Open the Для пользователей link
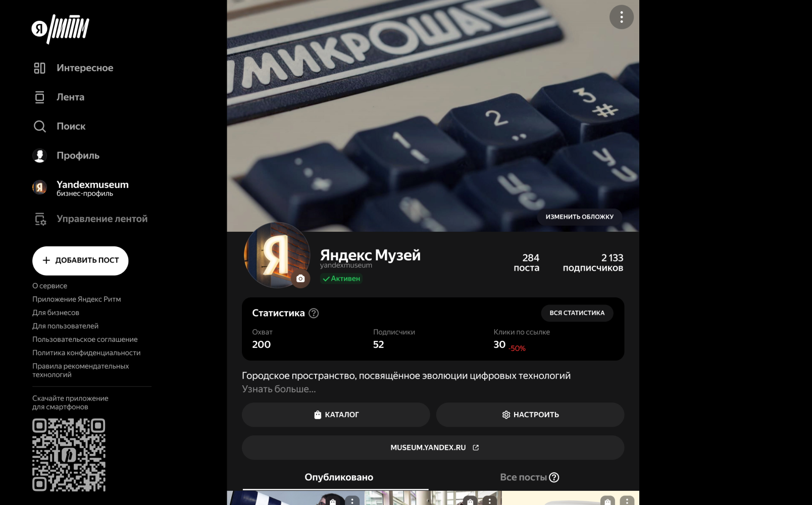Viewport: 812px width, 505px height. [66, 326]
